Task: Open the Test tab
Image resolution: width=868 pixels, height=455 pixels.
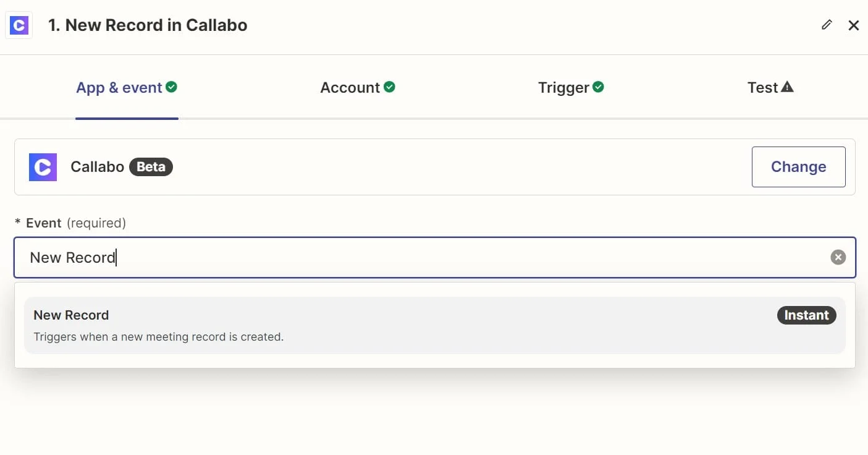Action: 762,88
